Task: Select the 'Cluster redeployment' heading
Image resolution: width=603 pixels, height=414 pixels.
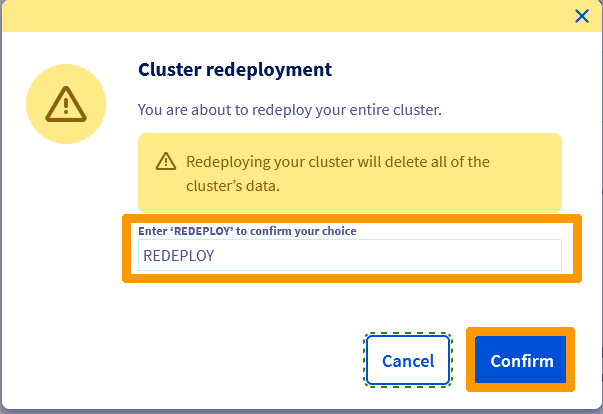Action: click(234, 70)
